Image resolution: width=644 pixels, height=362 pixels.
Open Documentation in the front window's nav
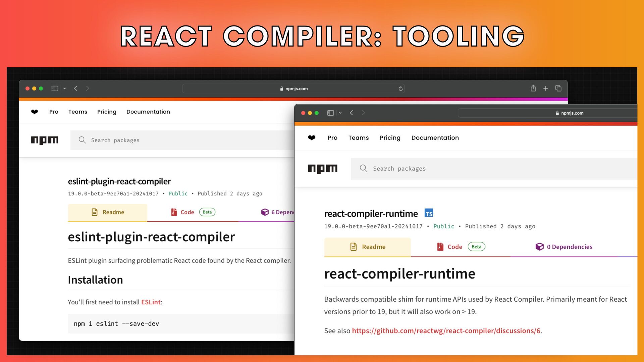click(435, 138)
